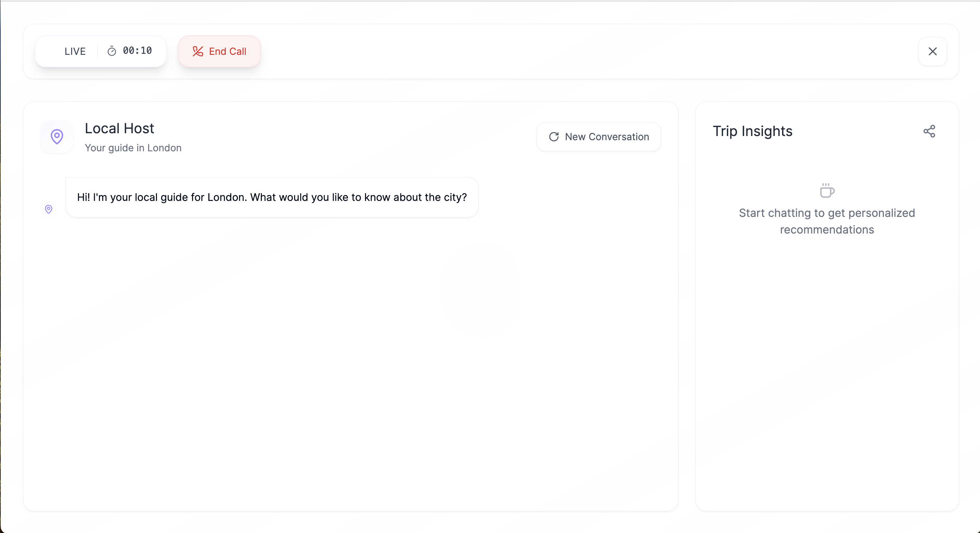The width and height of the screenshot is (980, 533).
Task: Click the refresh arrow icon in New Conversation
Action: tap(554, 137)
